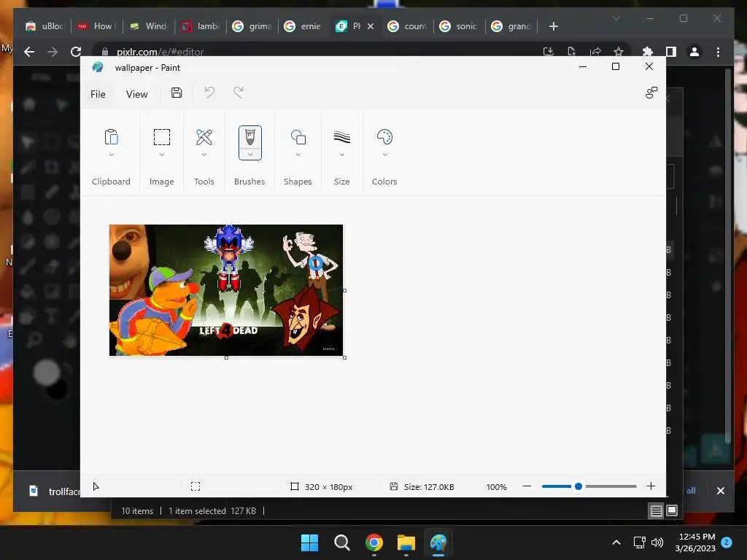
Task: Click the Paint app icon in title bar
Action: pos(98,67)
